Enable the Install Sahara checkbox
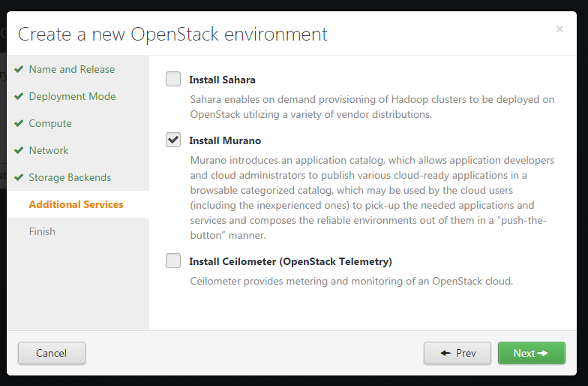 coord(173,79)
